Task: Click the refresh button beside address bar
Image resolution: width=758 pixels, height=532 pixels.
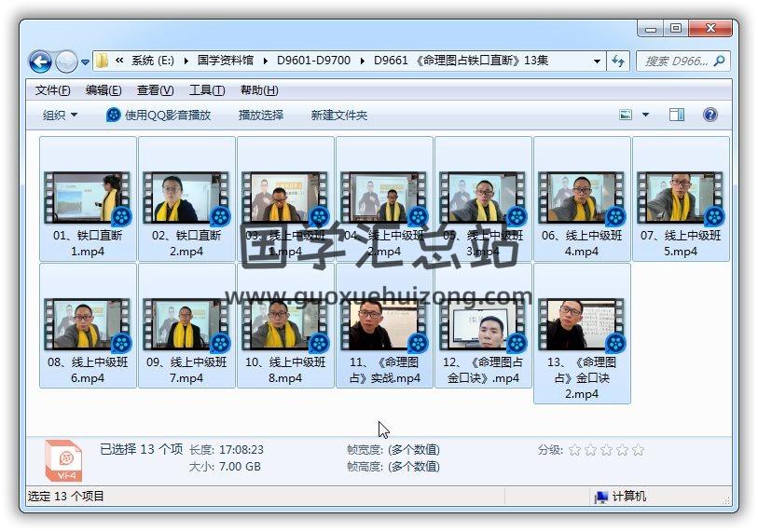Action: click(618, 61)
